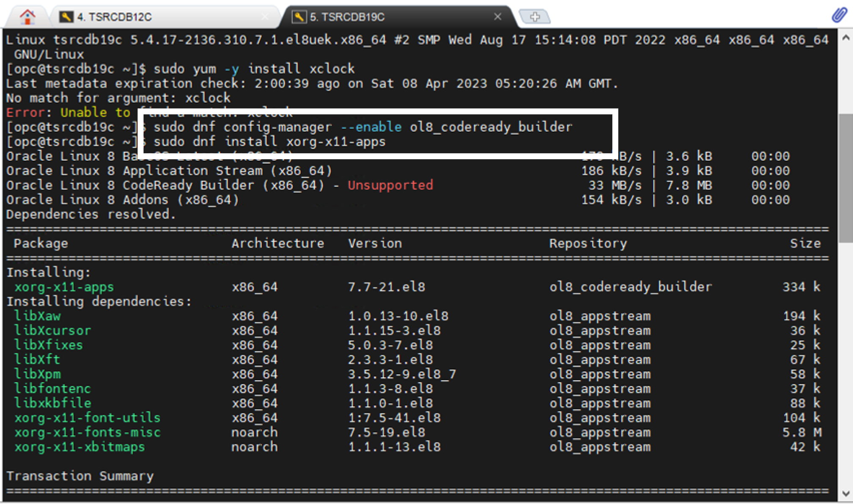Click the --enable option in dnf command
853x504 pixels.
[x=371, y=127]
